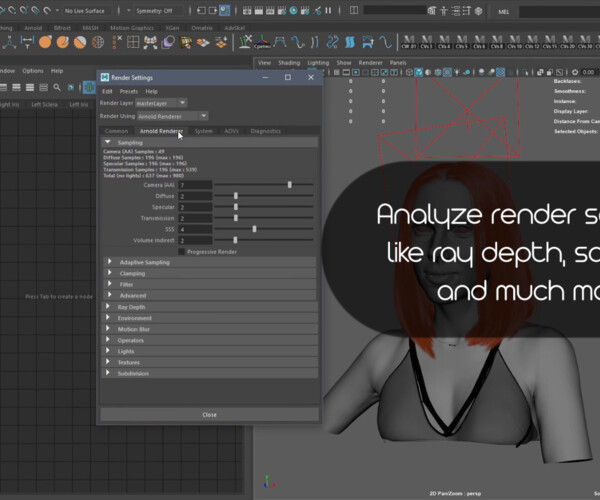Click the Render Settings window Maya logo icon

click(104, 77)
